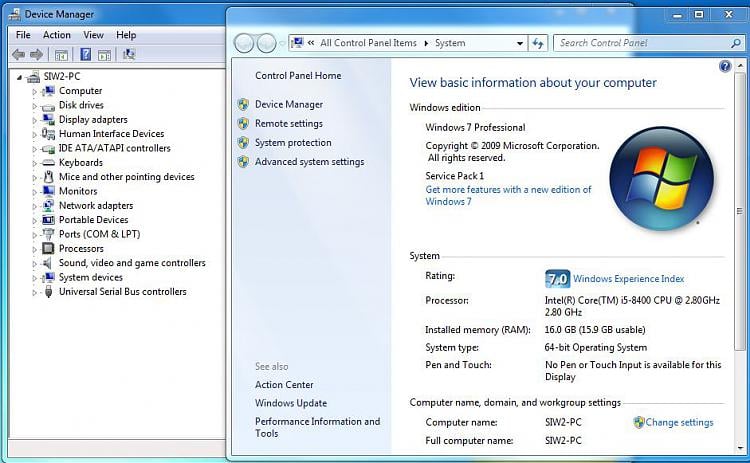Click the Display adapters category icon

pos(48,120)
